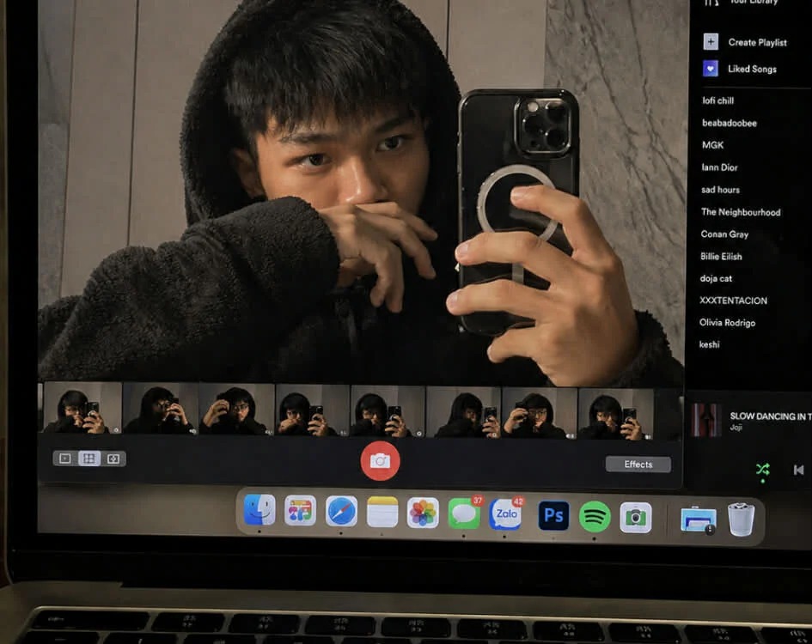Image resolution: width=812 pixels, height=644 pixels.
Task: Click the now-playing album cover in Spotify
Action: [x=706, y=419]
